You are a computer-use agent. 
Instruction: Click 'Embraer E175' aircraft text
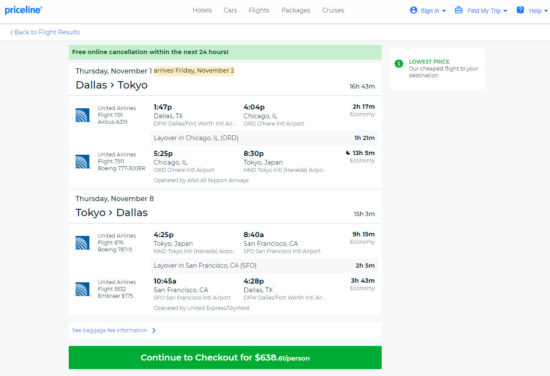tap(115, 296)
